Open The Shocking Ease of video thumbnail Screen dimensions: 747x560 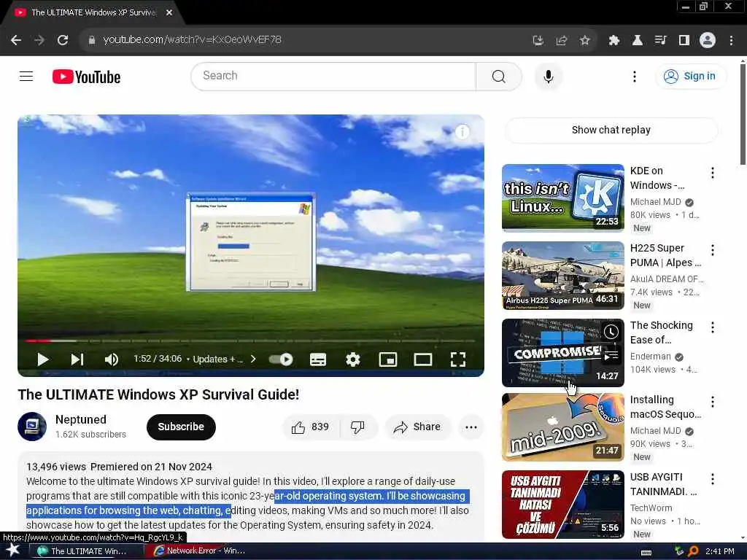562,352
